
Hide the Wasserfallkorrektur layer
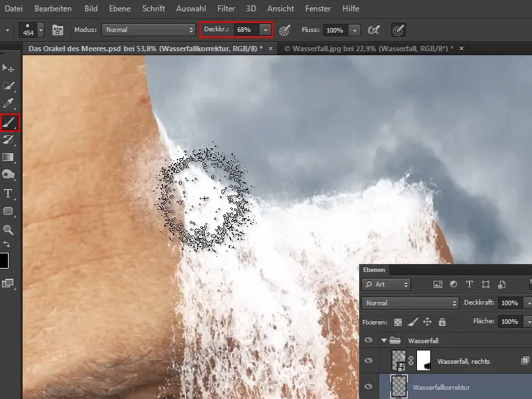click(368, 386)
